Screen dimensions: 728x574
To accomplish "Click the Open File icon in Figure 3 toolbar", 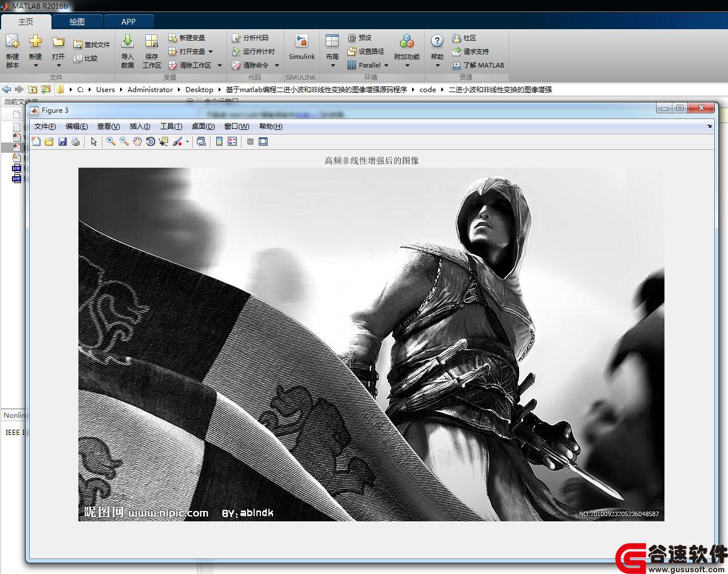I will coord(49,141).
